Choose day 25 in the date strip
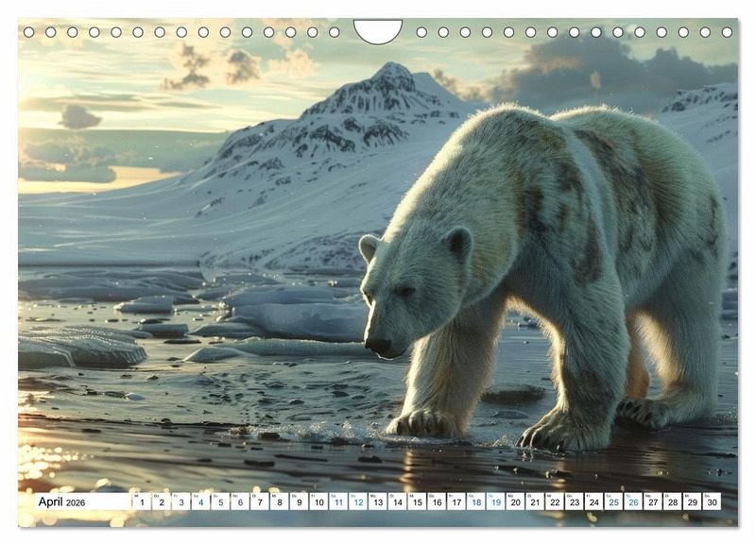The width and height of the screenshot is (756, 545). tap(612, 502)
